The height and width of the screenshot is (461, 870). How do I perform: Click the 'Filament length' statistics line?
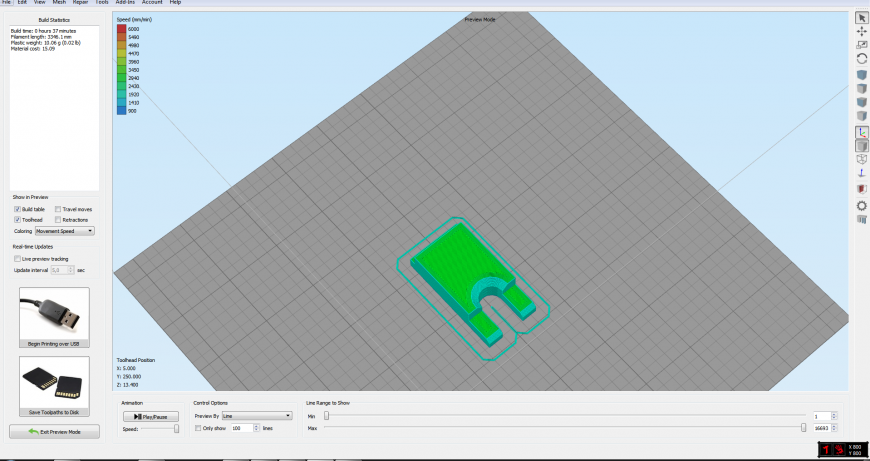pos(41,37)
